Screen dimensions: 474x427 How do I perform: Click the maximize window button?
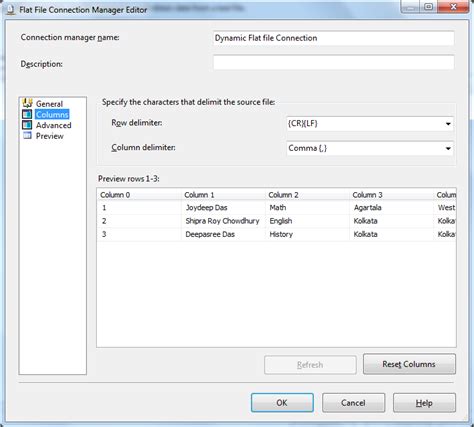tap(429, 7)
